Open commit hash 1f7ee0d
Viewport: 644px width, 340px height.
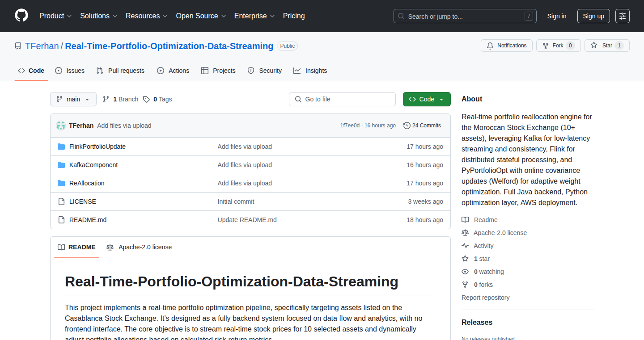pos(350,126)
